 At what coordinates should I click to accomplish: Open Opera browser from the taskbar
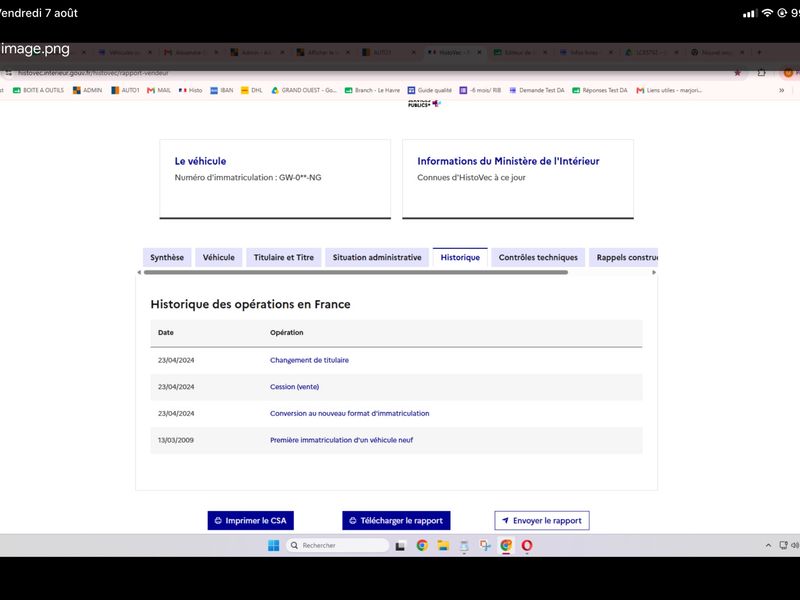[x=527, y=545]
